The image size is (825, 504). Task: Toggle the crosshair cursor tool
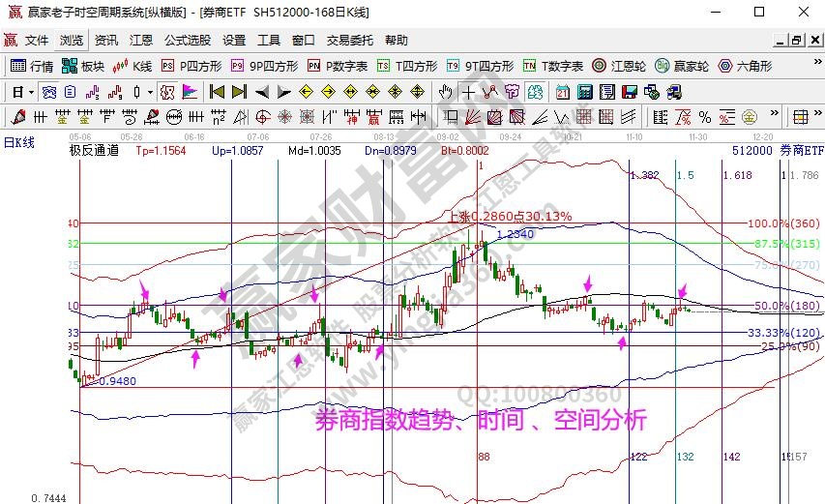coord(468,92)
